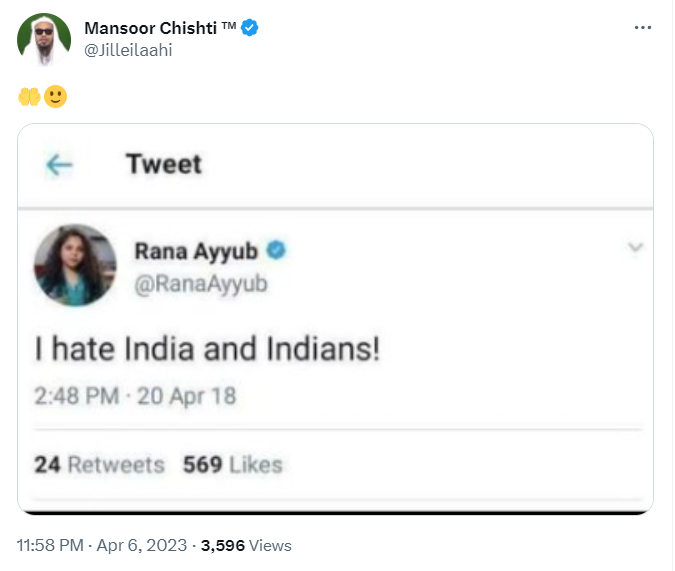Click the 3,596 Views count
This screenshot has width=675, height=571.
click(246, 545)
